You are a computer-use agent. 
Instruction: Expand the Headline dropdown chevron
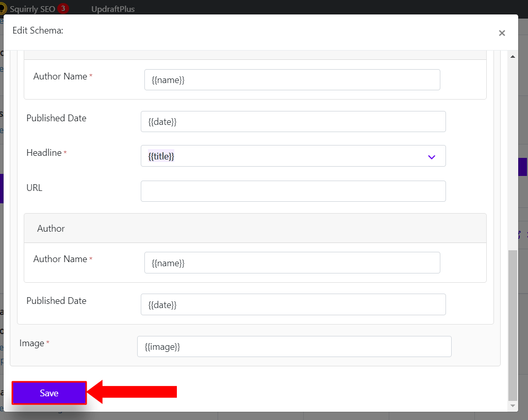(432, 157)
